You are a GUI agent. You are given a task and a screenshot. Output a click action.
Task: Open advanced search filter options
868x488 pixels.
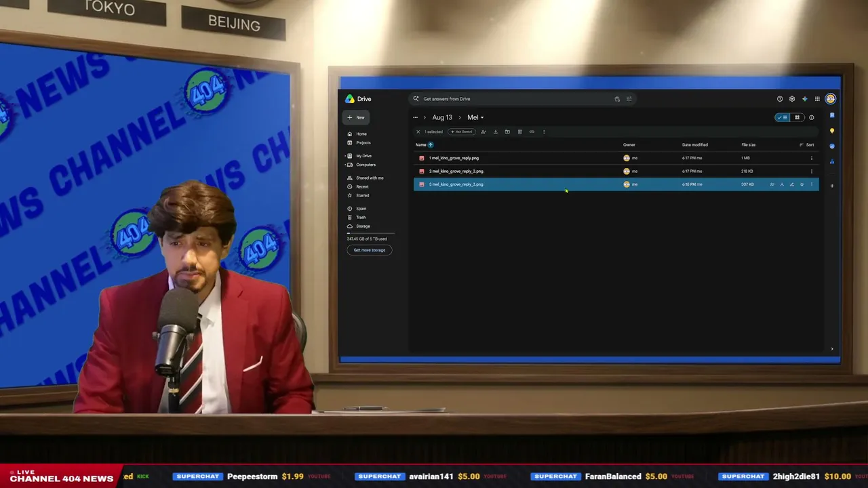[x=629, y=99]
